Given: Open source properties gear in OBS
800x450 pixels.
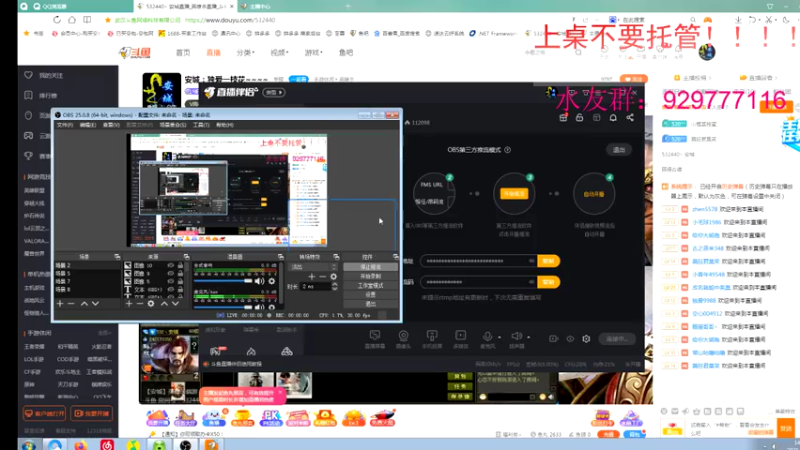Looking at the screenshot, I should coord(151,304).
